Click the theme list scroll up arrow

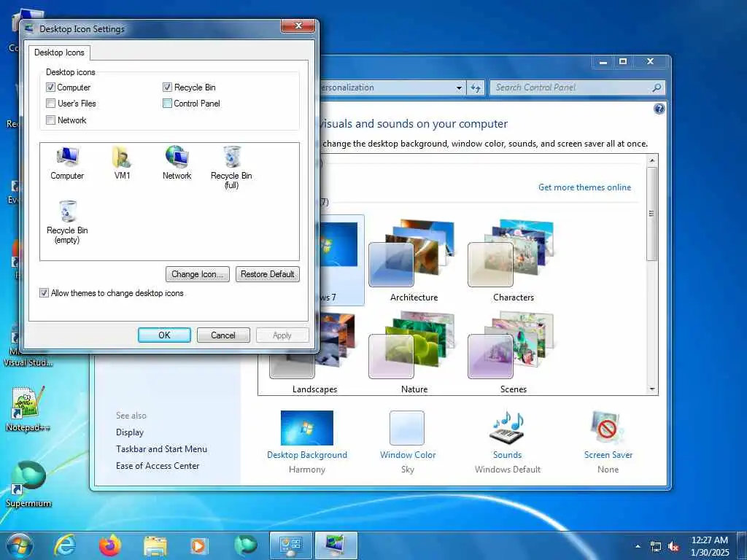pos(652,161)
